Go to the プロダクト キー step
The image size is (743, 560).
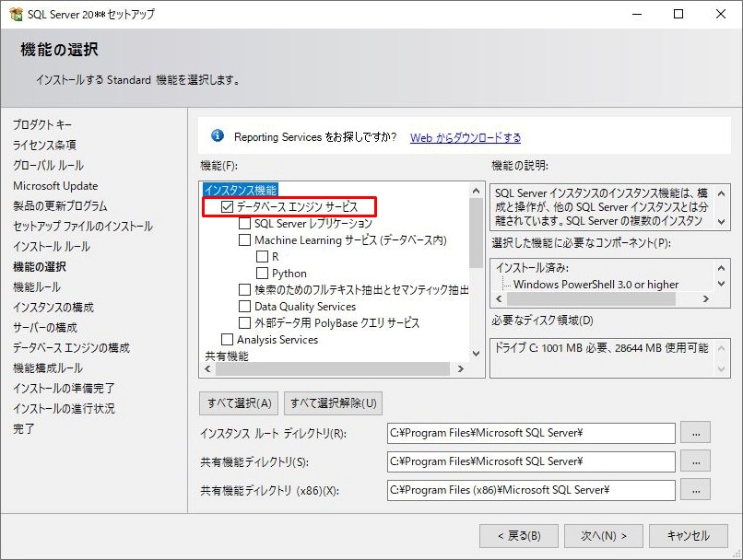42,124
